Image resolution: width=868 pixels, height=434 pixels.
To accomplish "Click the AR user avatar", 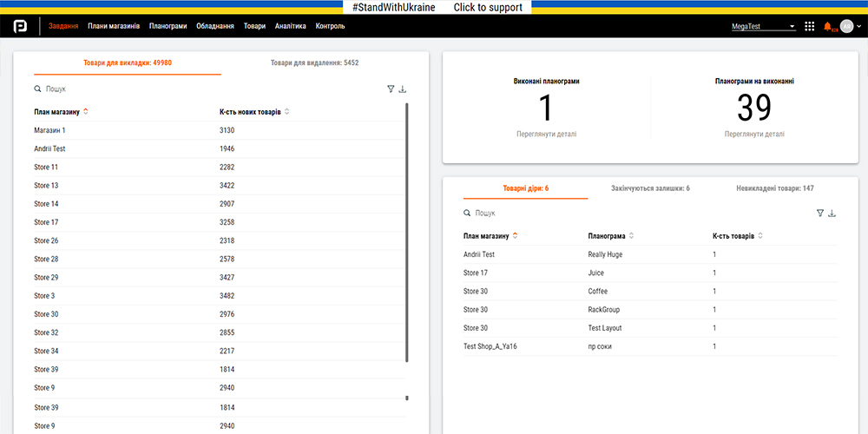I will tap(846, 26).
